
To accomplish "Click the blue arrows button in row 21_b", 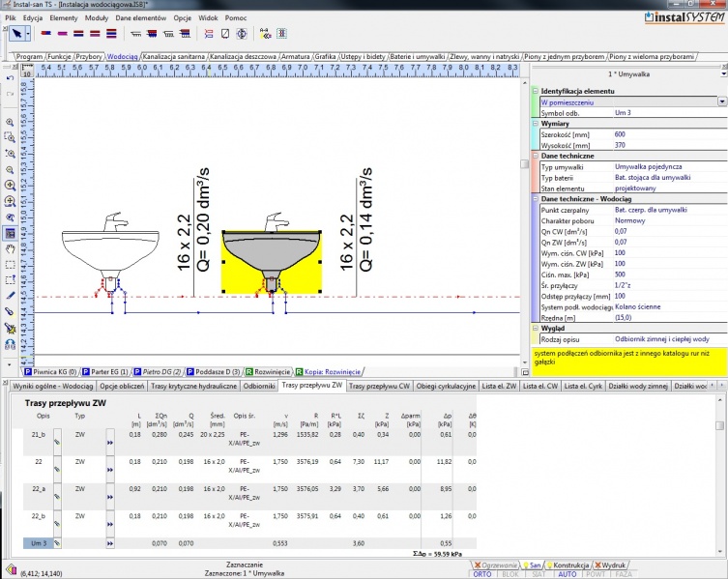I will (110, 441).
